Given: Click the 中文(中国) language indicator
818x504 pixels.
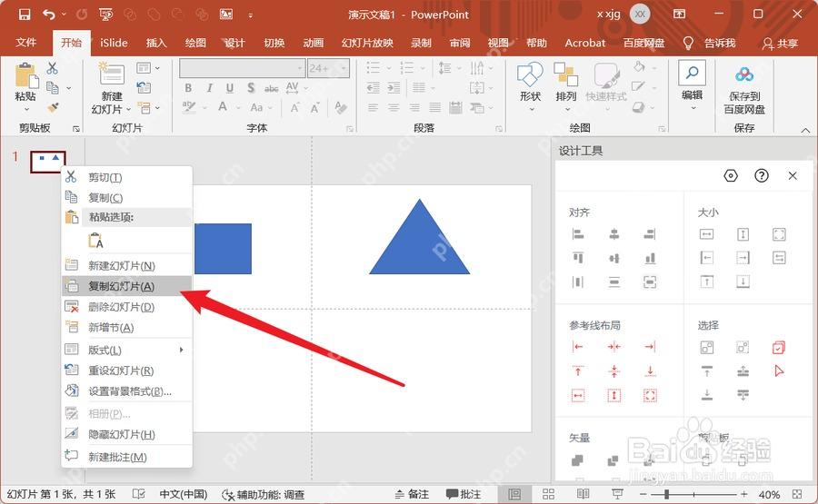Looking at the screenshot, I should click(x=183, y=494).
